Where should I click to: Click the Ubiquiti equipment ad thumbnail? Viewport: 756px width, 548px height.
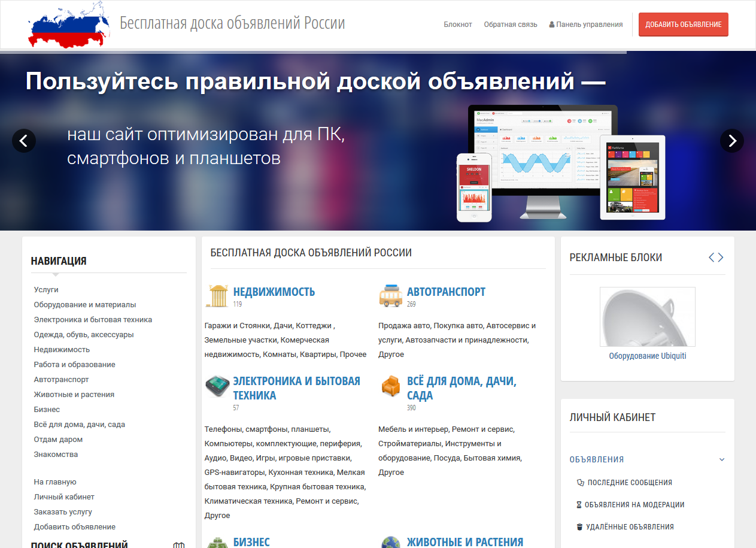click(x=647, y=317)
